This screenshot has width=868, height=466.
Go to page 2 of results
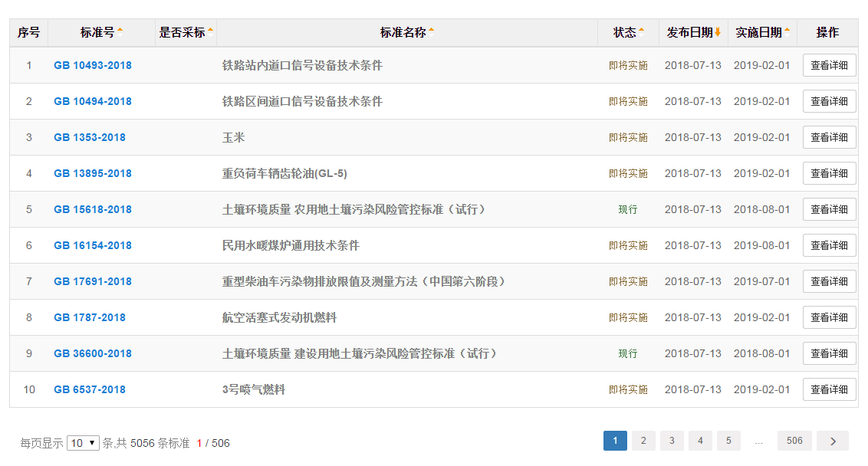[x=643, y=441]
